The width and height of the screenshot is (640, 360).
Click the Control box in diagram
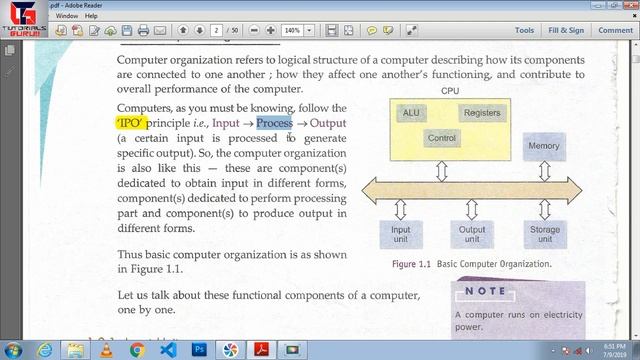tap(442, 138)
